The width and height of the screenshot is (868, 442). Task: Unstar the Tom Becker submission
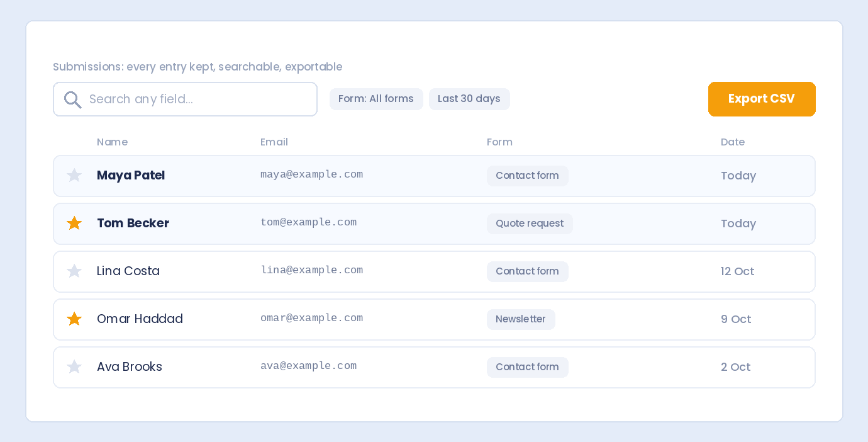(74, 223)
